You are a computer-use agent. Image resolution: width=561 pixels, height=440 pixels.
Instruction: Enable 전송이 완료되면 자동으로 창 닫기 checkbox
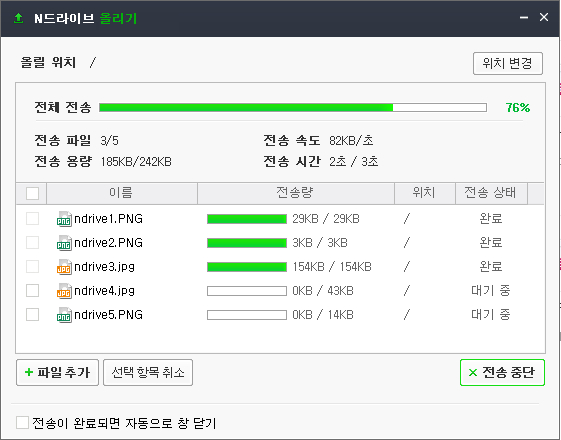click(x=22, y=422)
